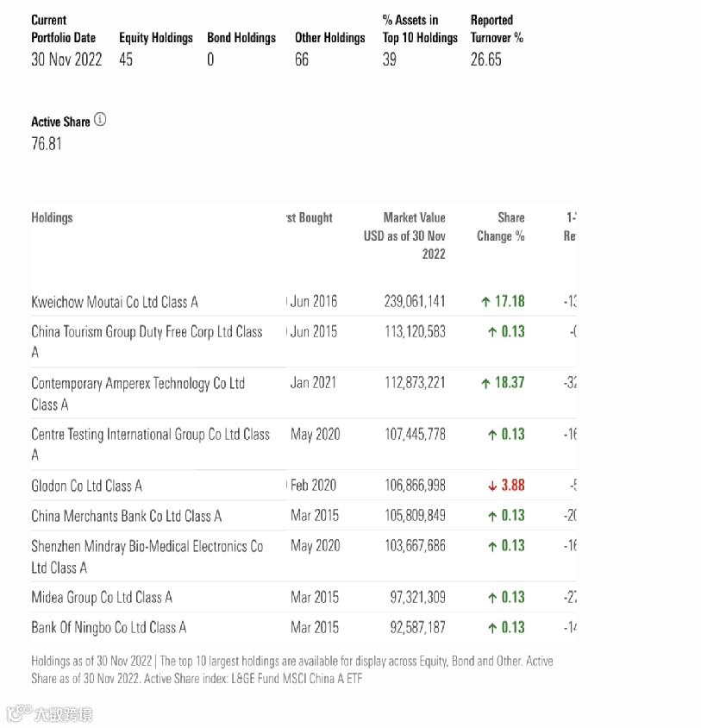Select the Share Change % column header
This screenshot has width=701, height=728.
pyautogui.click(x=501, y=227)
